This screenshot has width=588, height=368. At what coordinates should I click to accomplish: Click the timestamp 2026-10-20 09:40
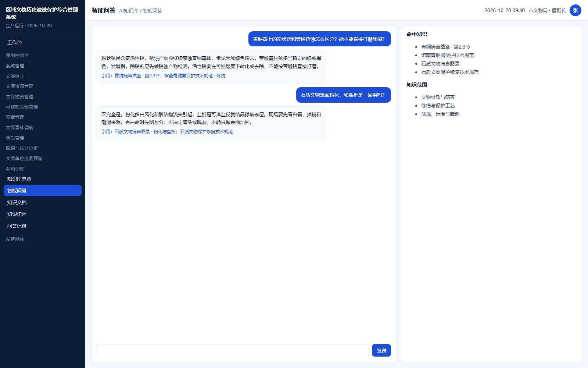point(505,10)
